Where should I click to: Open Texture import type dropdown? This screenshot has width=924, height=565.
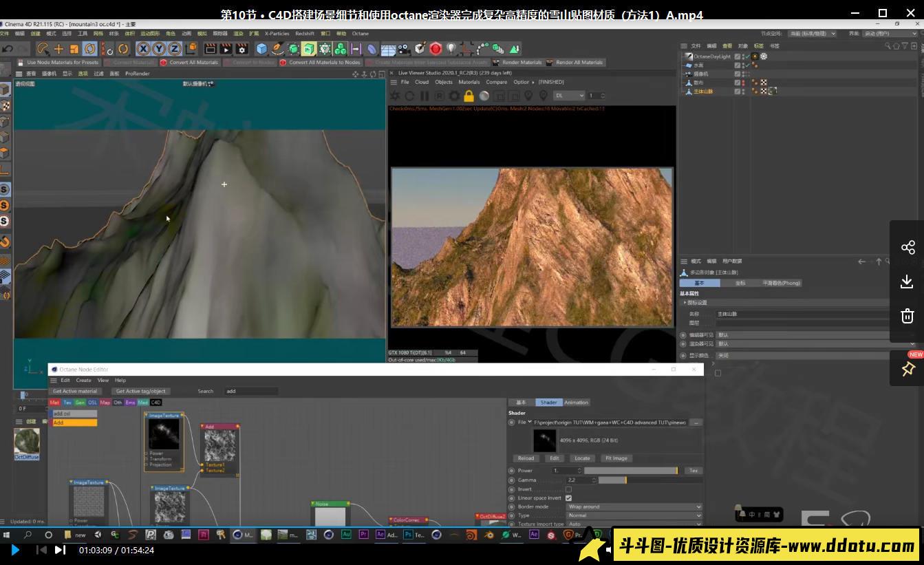tap(634, 524)
